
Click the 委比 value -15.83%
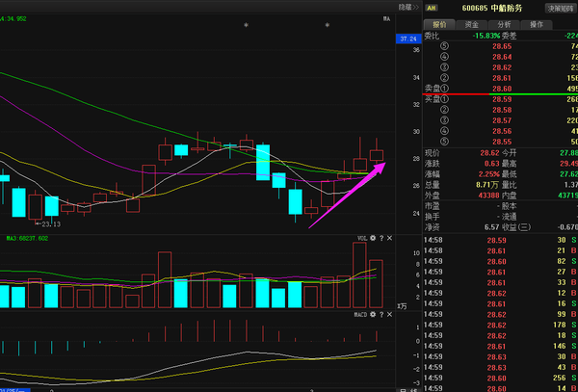click(x=486, y=36)
